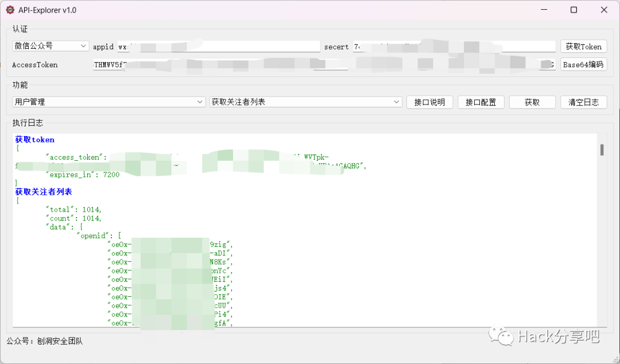Expand the 获取关注者列表 API dropdown
This screenshot has height=364, width=620.
[305, 102]
